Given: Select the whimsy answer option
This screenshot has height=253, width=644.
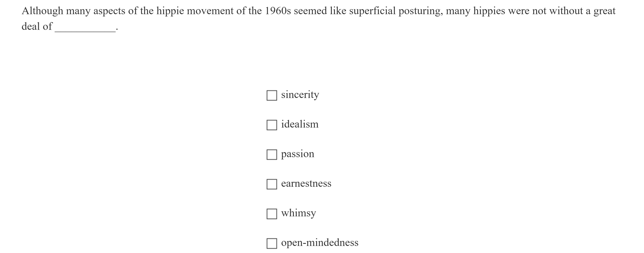Looking at the screenshot, I should pyautogui.click(x=298, y=213).
